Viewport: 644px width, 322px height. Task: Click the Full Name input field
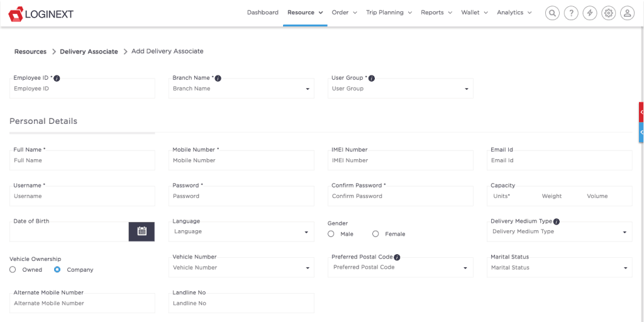pos(82,160)
